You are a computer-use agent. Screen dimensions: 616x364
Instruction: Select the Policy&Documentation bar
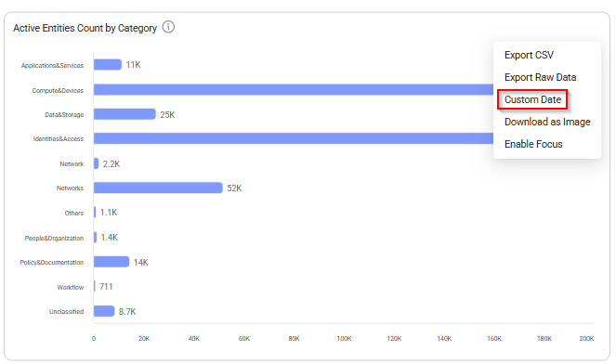[x=111, y=262]
